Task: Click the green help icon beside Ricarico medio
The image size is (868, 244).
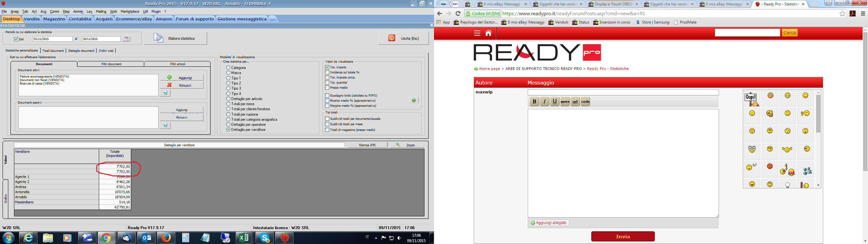Action: [x=414, y=100]
